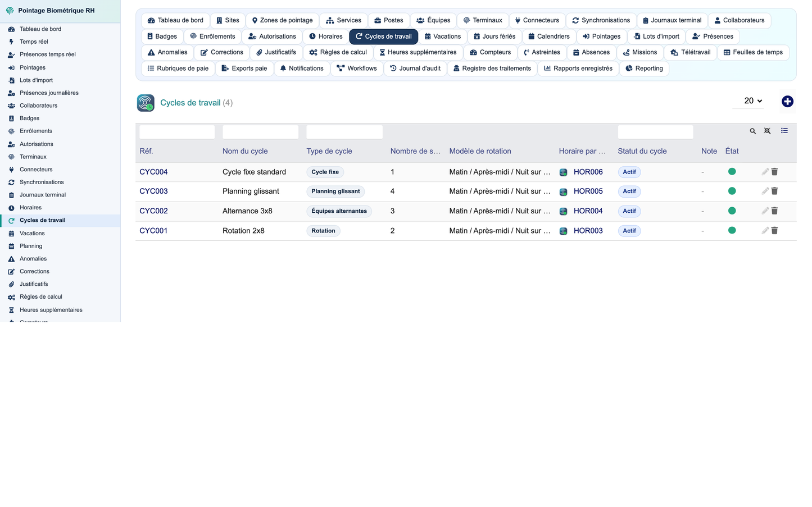812x507 pixels.
Task: Click the schedule icon next to HOR004
Action: coord(563,211)
